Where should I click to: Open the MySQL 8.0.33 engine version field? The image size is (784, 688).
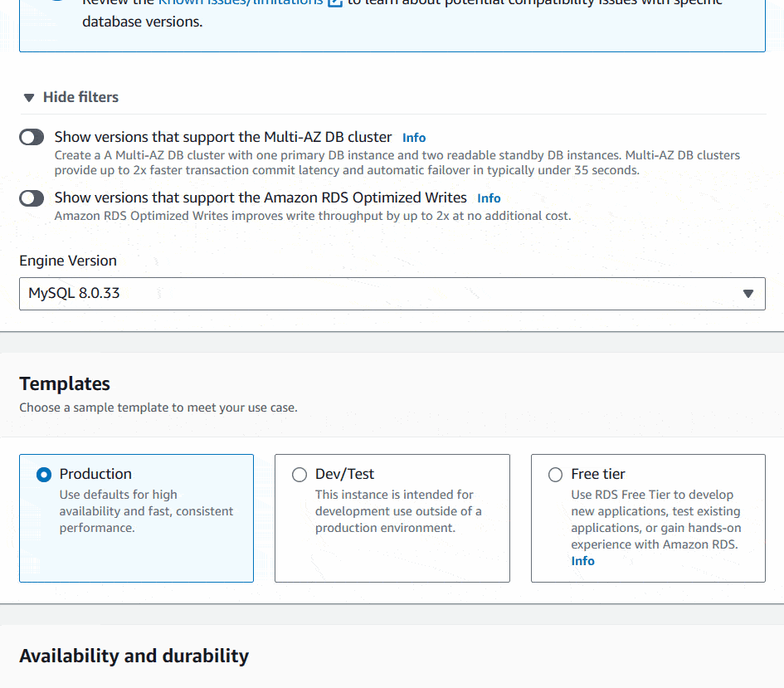[392, 294]
